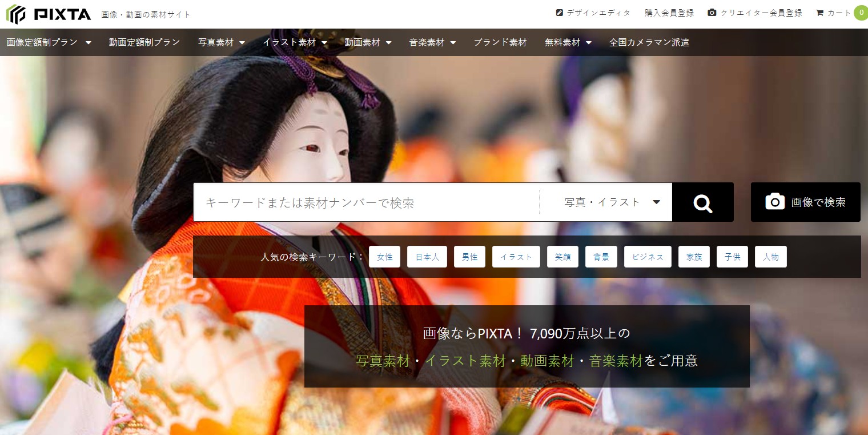Click the 購入会員登録 registration link
Image resolution: width=868 pixels, height=435 pixels.
(669, 12)
